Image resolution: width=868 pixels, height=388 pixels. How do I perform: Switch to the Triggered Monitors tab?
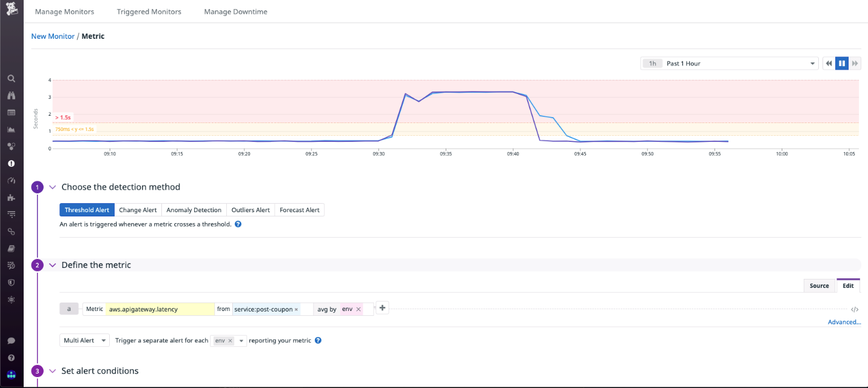149,11
